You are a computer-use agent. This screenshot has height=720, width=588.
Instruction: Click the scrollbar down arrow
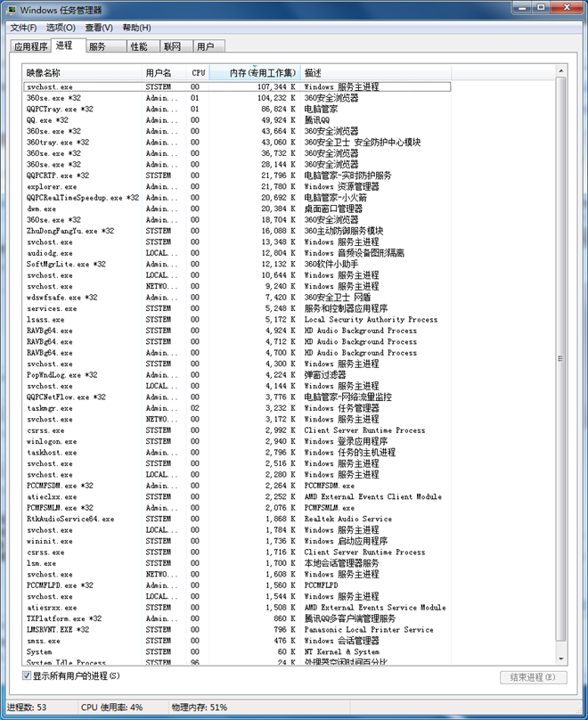(x=561, y=659)
